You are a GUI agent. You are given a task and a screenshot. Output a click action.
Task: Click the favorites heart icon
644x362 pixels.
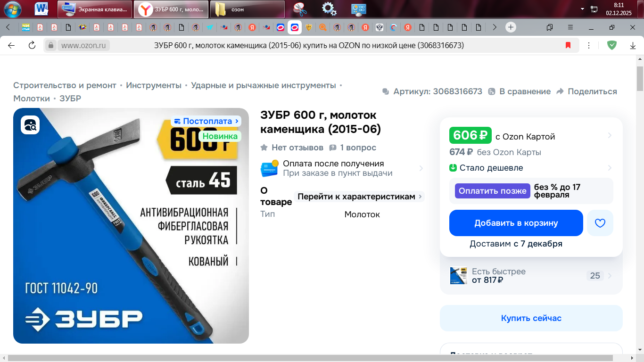(600, 222)
